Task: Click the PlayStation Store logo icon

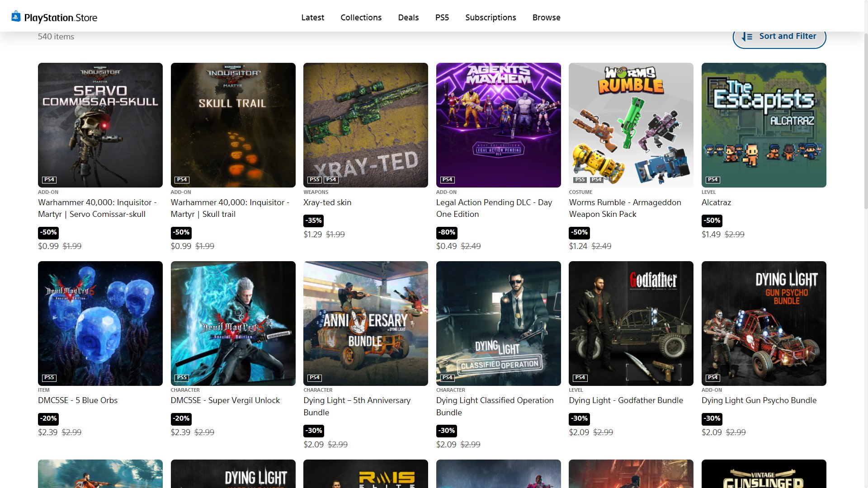Action: point(16,17)
